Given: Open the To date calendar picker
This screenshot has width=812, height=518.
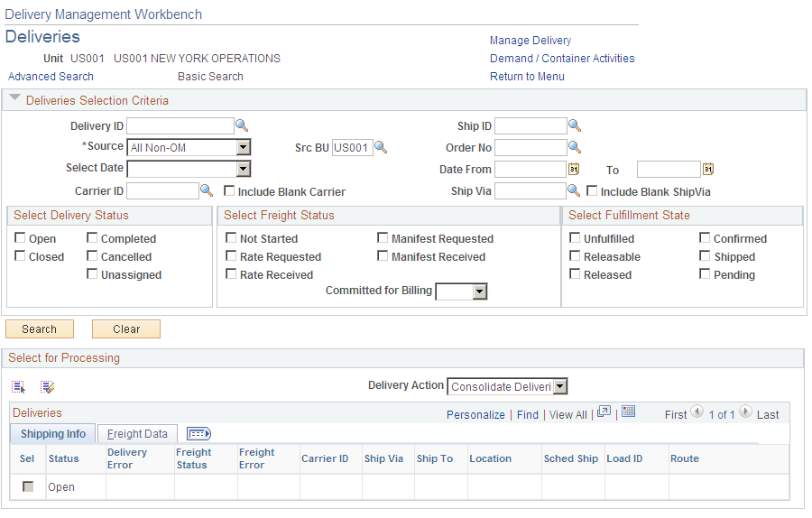Looking at the screenshot, I should tap(708, 169).
